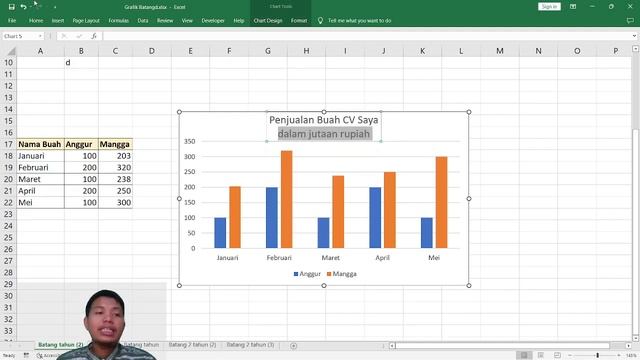The height and width of the screenshot is (360, 640).
Task: Select the row 17 header
Action: (8, 144)
